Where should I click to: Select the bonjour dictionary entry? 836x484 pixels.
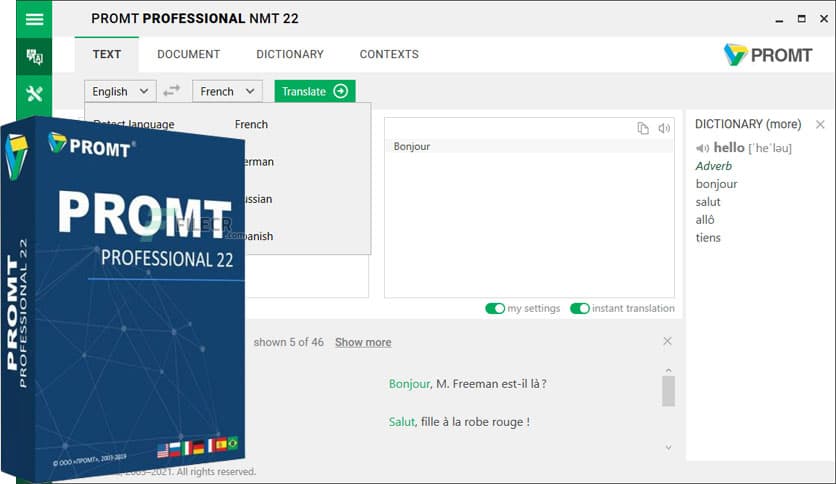(717, 184)
